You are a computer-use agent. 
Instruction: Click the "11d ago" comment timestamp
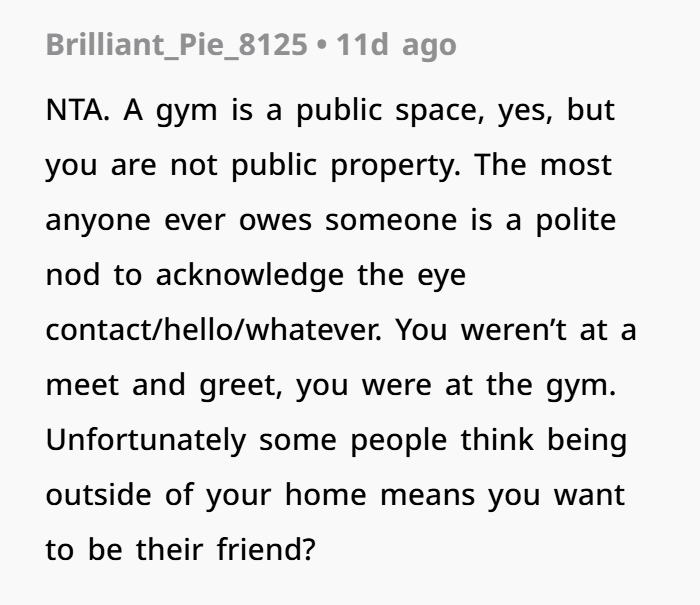coord(396,45)
